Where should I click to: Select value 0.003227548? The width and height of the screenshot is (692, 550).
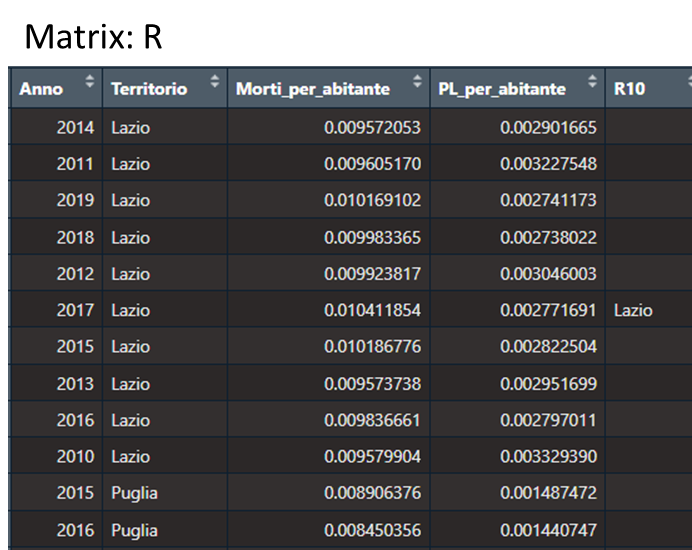point(549,164)
